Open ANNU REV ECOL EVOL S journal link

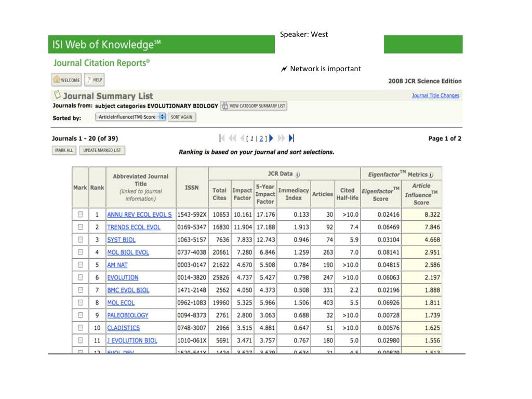click(139, 215)
